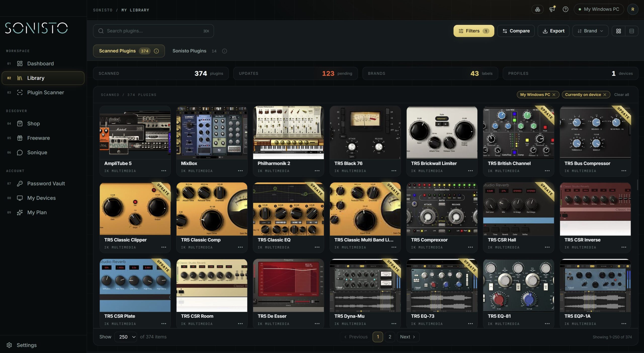
Task: Click the TR5 CSR Room plugin title
Action: coord(197,316)
